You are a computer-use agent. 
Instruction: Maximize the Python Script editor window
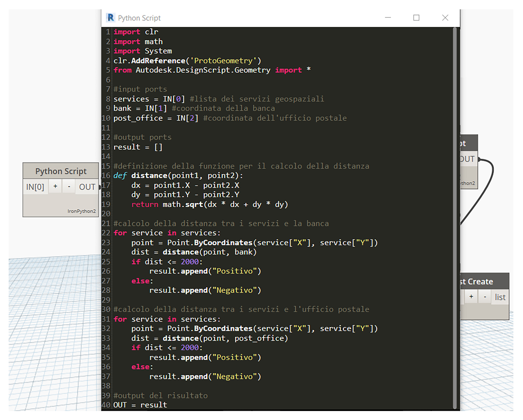pyautogui.click(x=416, y=18)
